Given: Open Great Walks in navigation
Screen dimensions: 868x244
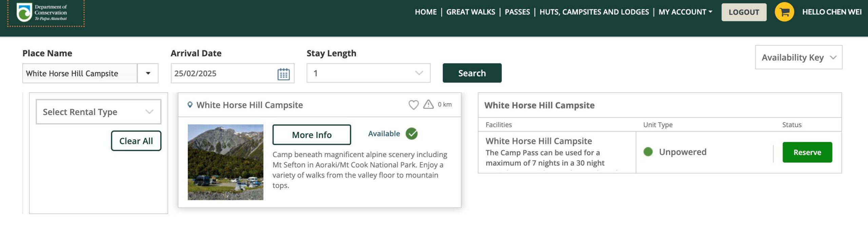Looking at the screenshot, I should click(471, 12).
